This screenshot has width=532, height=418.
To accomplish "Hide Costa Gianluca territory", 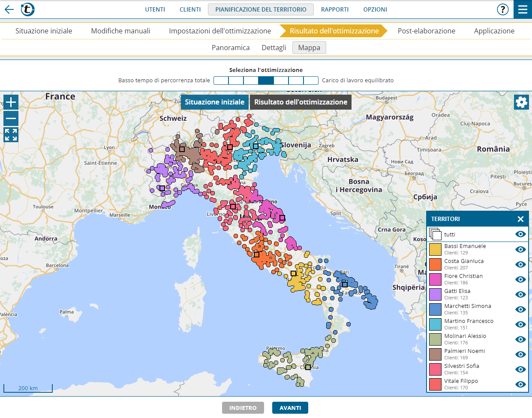I will [520, 264].
